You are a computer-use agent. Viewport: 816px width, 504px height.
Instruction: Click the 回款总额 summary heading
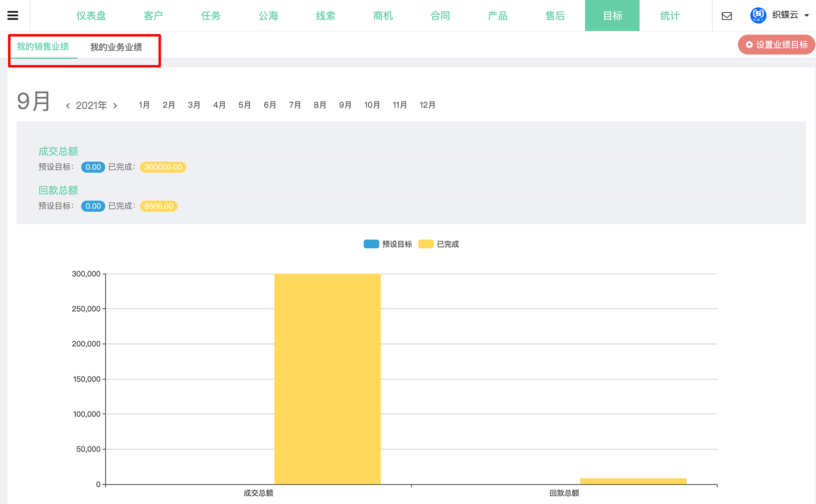58,190
